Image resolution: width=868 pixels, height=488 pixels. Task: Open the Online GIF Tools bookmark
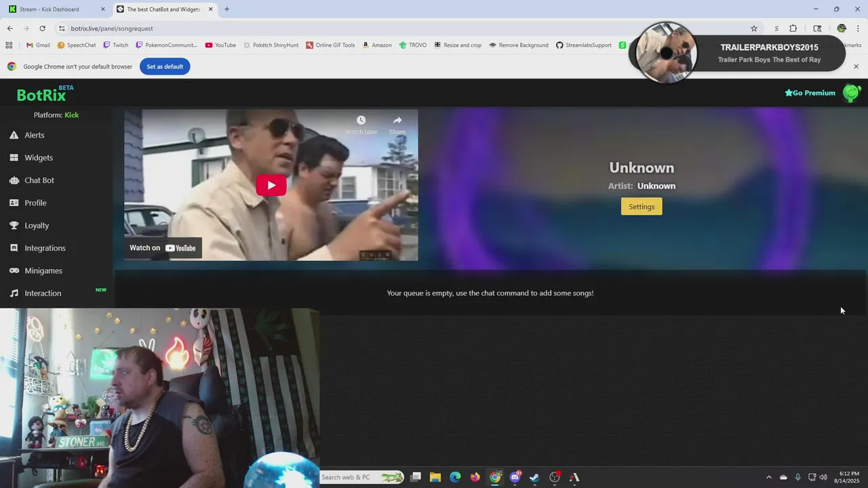(x=330, y=45)
